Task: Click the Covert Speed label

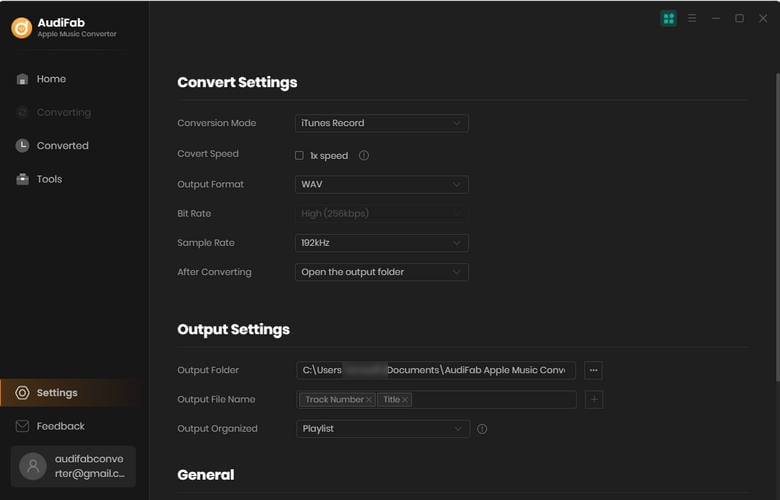Action: pos(208,154)
